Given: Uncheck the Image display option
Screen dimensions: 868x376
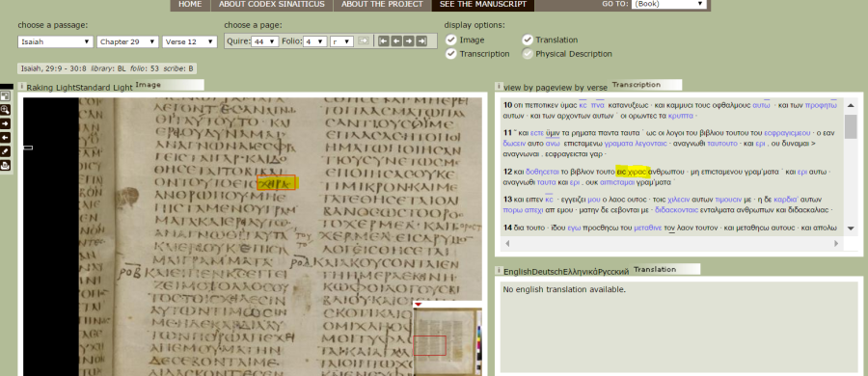Looking at the screenshot, I should [x=451, y=40].
